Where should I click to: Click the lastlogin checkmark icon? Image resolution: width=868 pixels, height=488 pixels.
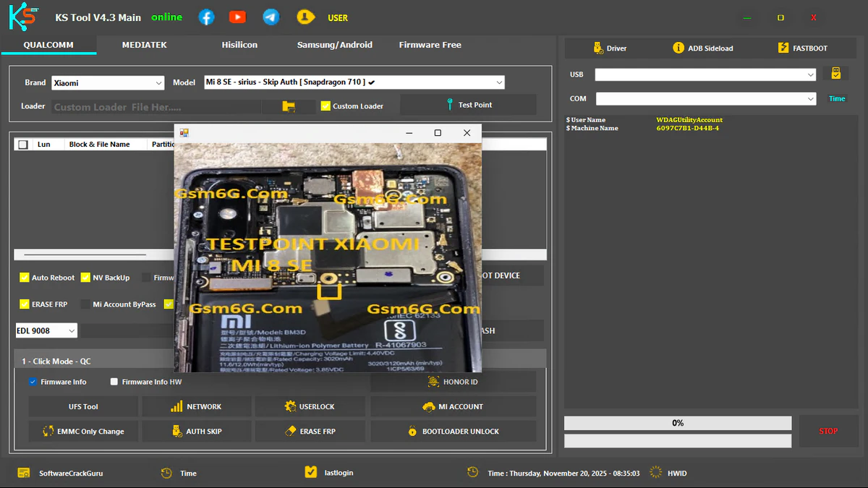(311, 472)
